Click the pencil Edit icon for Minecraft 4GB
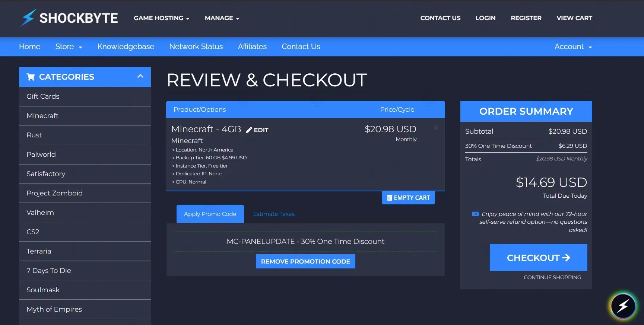 249,130
